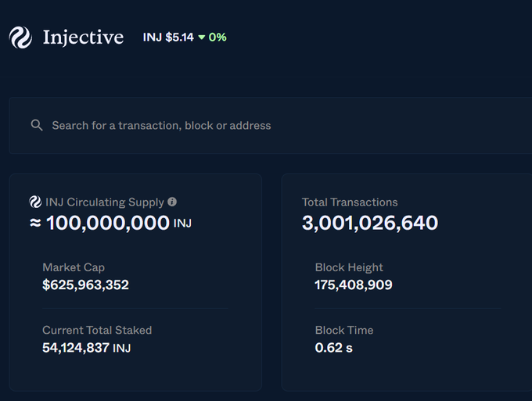
Task: Click the magnifier search icon
Action: pyautogui.click(x=37, y=125)
